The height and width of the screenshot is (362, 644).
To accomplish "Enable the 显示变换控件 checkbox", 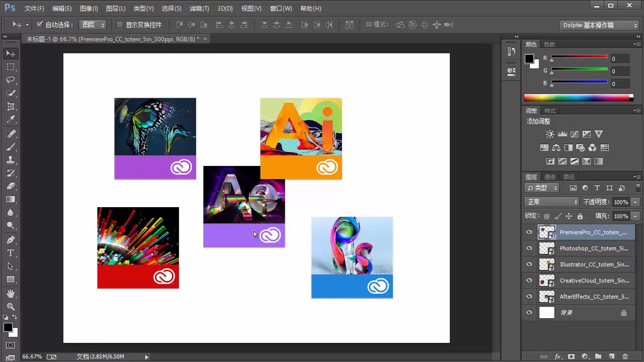I will (x=120, y=24).
